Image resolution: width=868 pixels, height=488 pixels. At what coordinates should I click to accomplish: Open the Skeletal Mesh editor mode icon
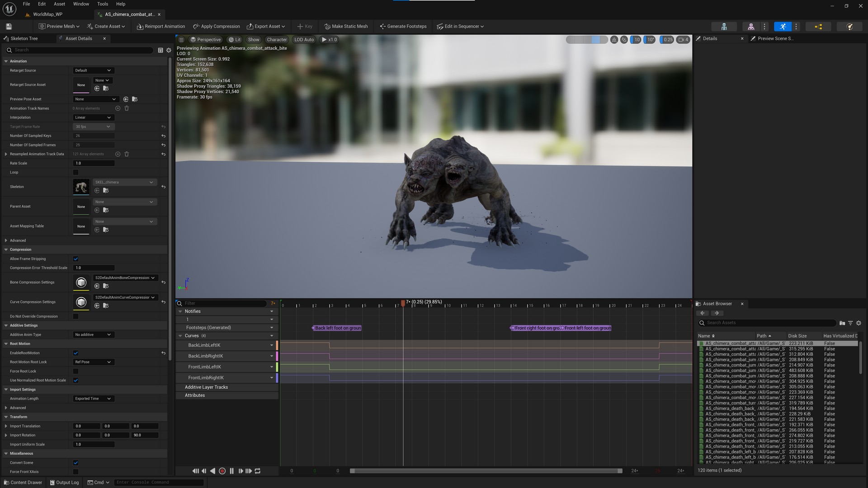751,27
